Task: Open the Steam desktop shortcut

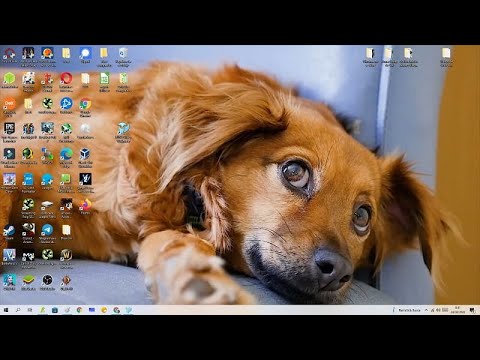Action: pos(9,230)
